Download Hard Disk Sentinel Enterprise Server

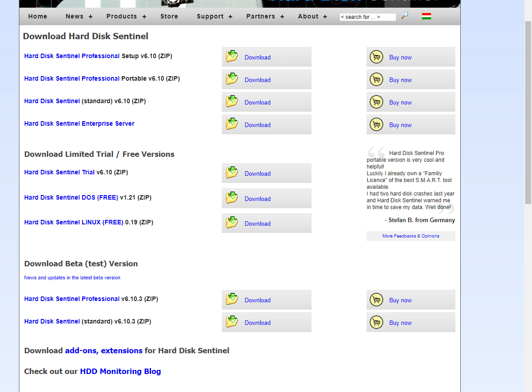(x=257, y=125)
